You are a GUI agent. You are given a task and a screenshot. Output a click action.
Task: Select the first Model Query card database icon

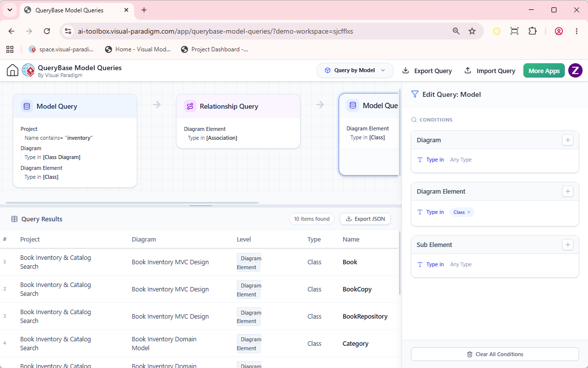(27, 106)
